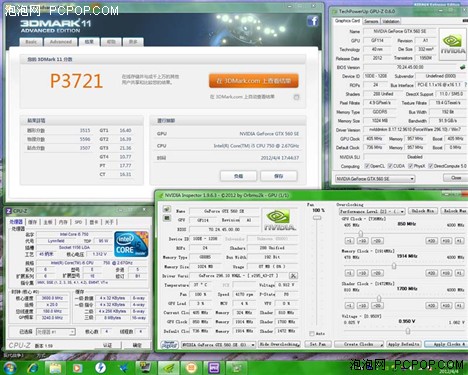The width and height of the screenshot is (468, 375).
Task: Toggle the DirectCompute 5.0 checkbox in GPU-Z
Action: [431, 166]
